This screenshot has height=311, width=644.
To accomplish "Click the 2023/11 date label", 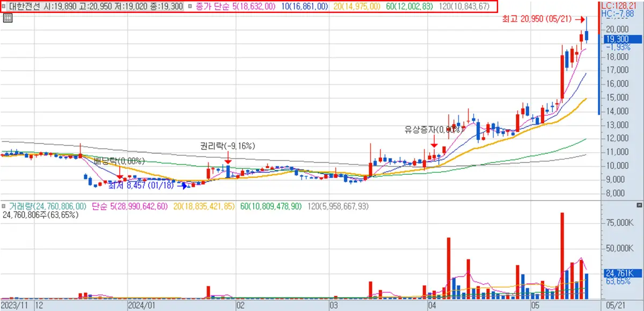I will click(16, 305).
